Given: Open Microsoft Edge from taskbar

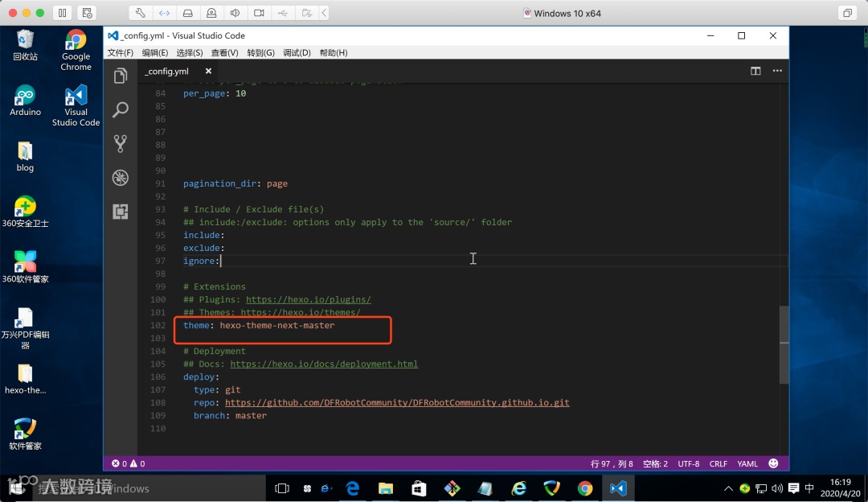Looking at the screenshot, I should point(353,488).
